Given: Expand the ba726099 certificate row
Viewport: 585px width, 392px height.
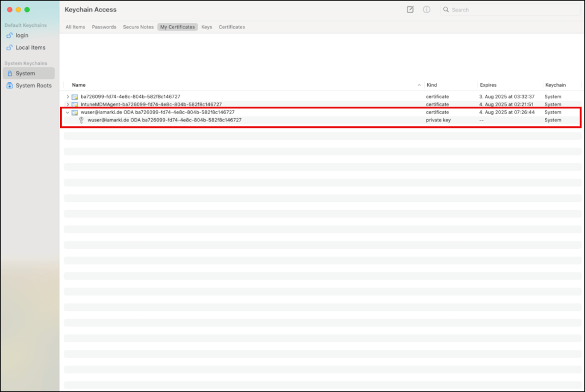Looking at the screenshot, I should [x=68, y=97].
